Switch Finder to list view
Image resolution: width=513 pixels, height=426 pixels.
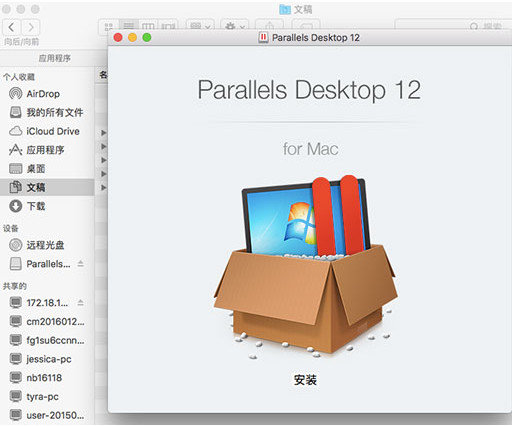point(129,26)
